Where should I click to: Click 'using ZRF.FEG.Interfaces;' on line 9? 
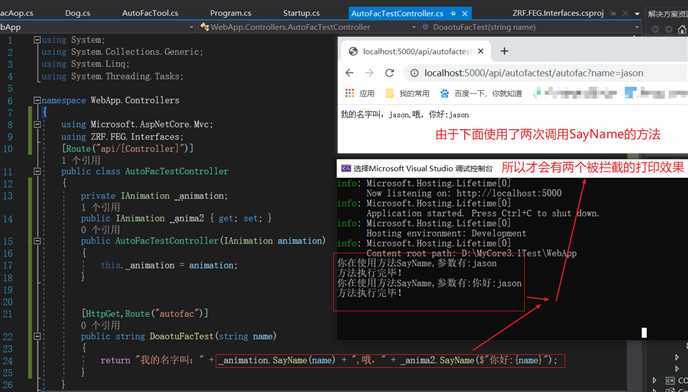tap(122, 137)
